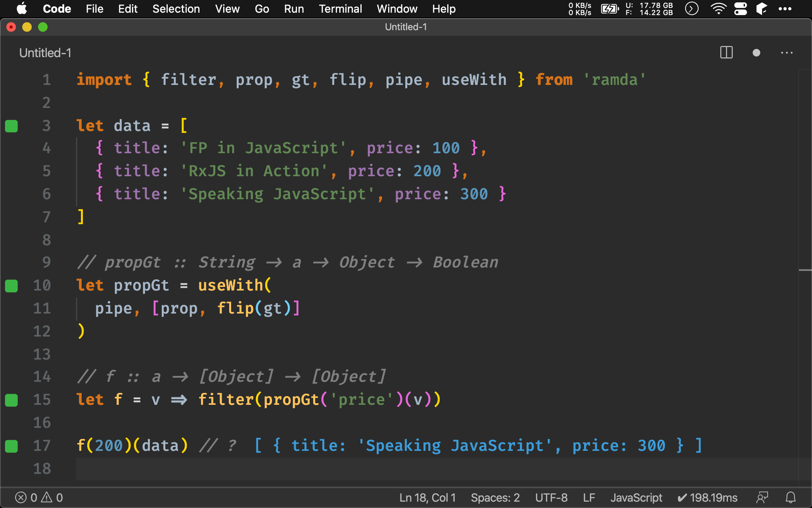Click the menu bar overflow dots icon
This screenshot has height=508, width=812.
click(x=785, y=9)
